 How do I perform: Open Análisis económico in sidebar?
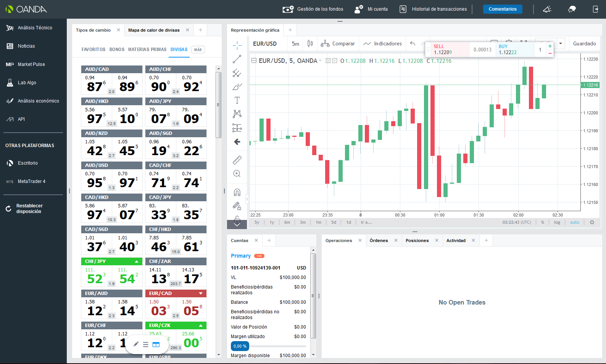click(33, 101)
